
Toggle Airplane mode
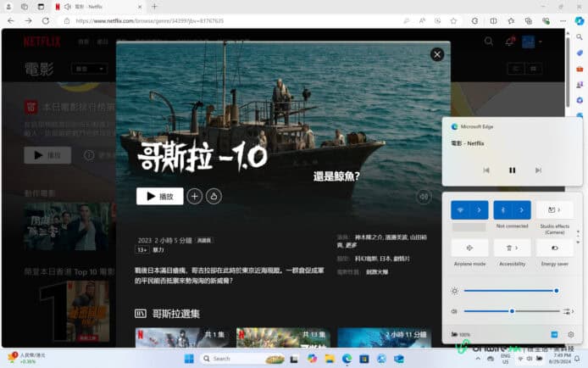point(469,248)
